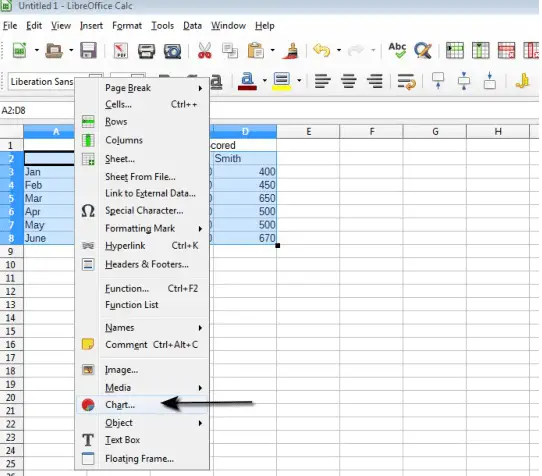Export directly as PDF
The height and width of the screenshot is (476, 542).
(x=121, y=50)
